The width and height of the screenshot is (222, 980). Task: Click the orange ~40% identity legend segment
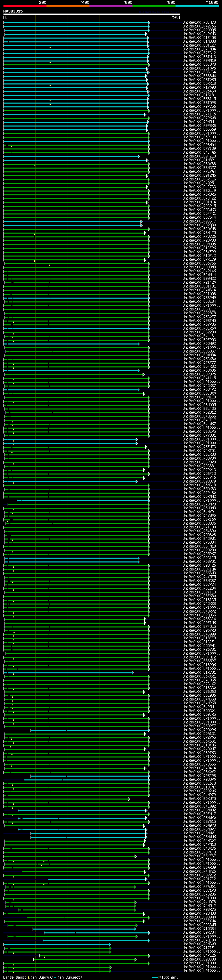[x=68, y=6]
